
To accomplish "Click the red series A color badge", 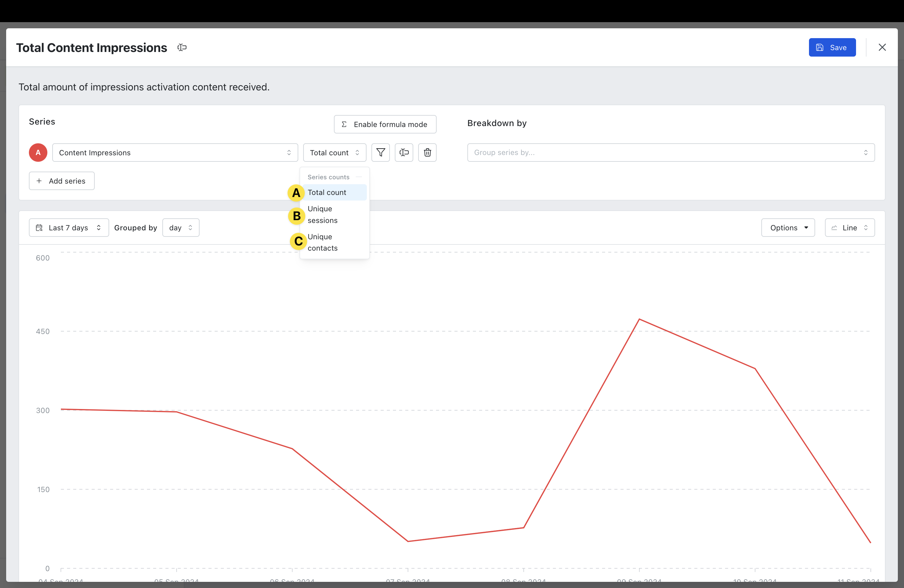I will tap(38, 153).
